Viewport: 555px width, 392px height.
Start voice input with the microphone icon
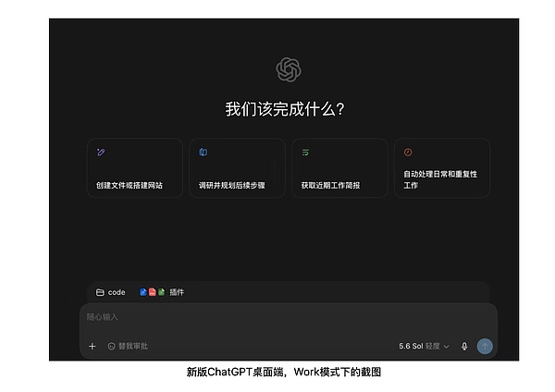[x=464, y=346]
